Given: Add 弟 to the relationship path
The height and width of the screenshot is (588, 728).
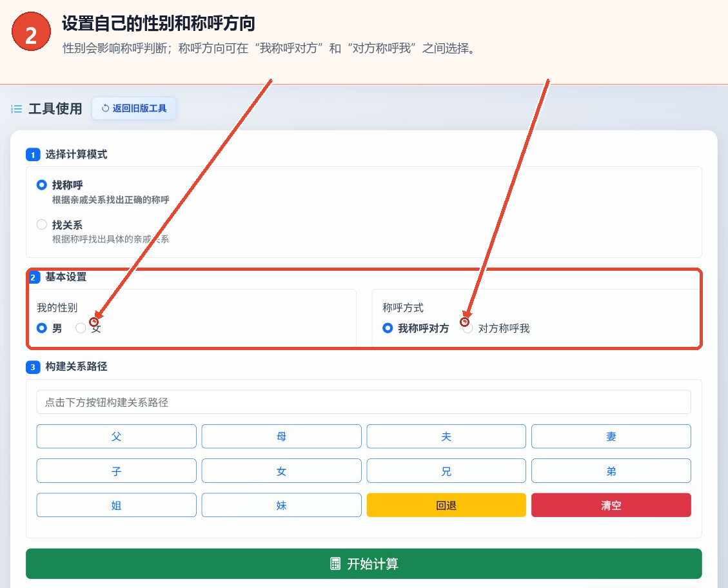Looking at the screenshot, I should tap(611, 471).
